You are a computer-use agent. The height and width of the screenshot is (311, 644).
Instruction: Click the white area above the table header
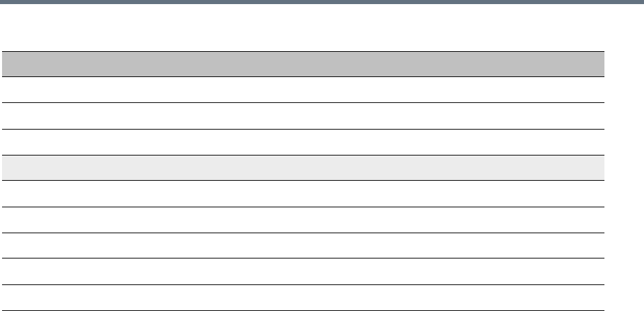tap(302, 29)
